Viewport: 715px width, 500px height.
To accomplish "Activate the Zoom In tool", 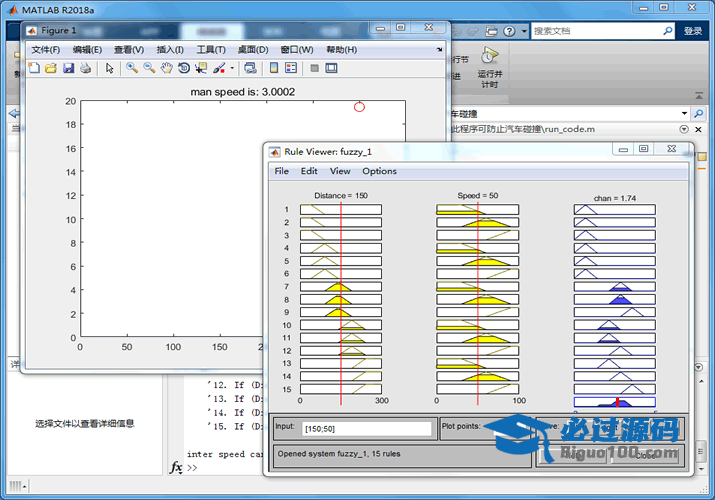I will click(132, 68).
